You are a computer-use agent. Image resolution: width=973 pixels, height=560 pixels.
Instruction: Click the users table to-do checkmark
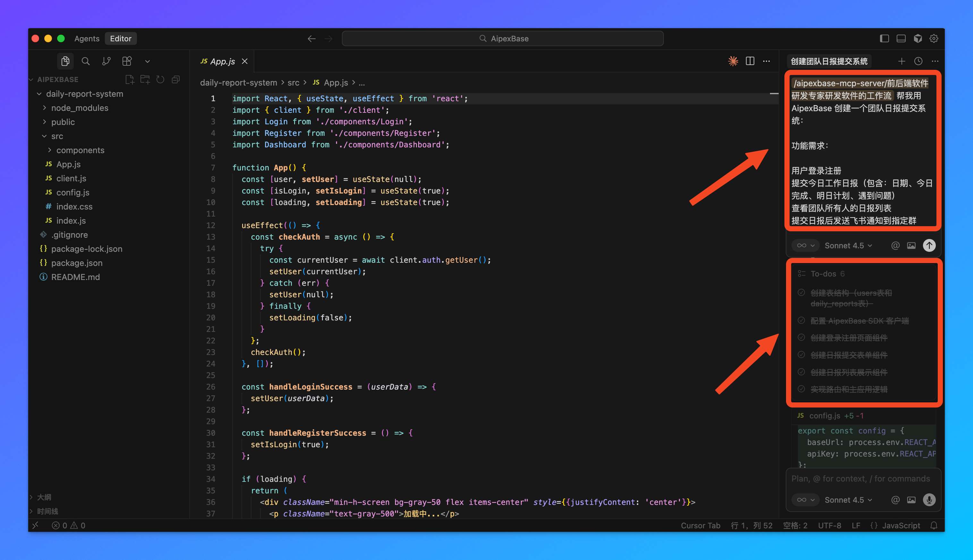pos(801,293)
